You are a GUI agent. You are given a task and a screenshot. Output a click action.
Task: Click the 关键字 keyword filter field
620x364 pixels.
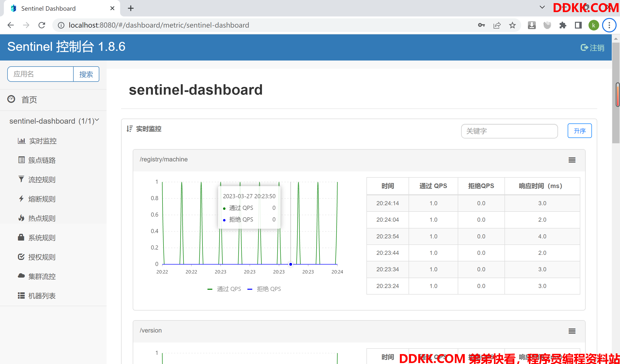click(509, 131)
